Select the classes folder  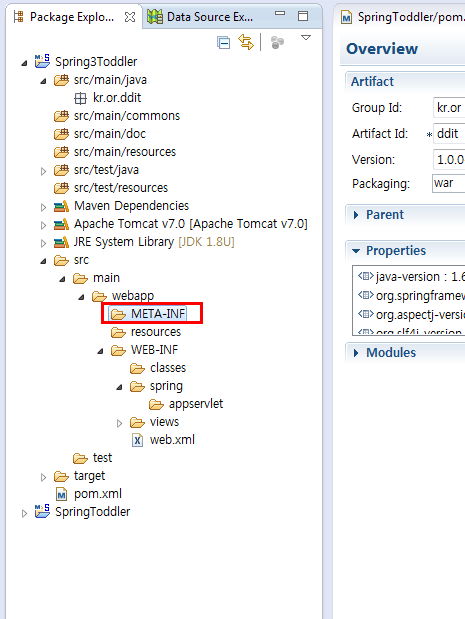click(158, 368)
